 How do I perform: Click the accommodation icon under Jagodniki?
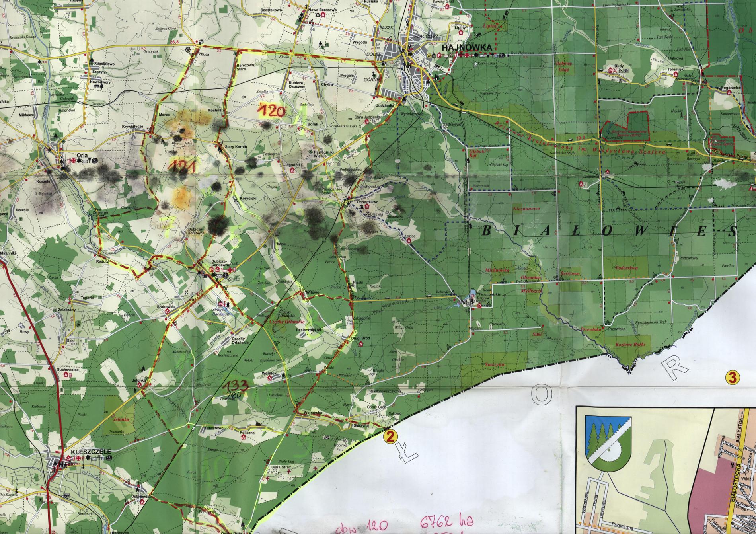coord(293,170)
